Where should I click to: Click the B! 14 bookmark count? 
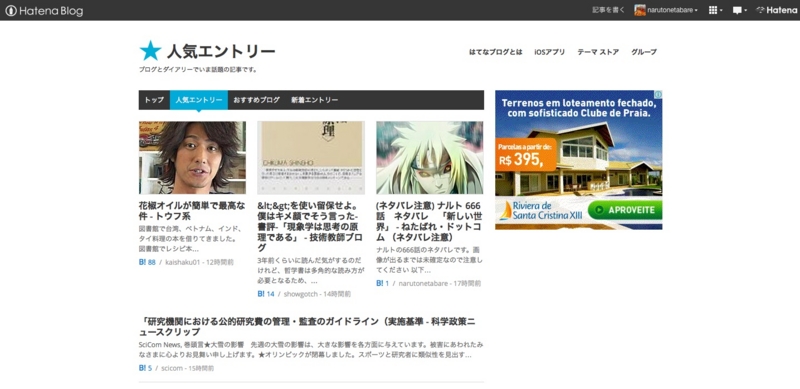point(266,294)
